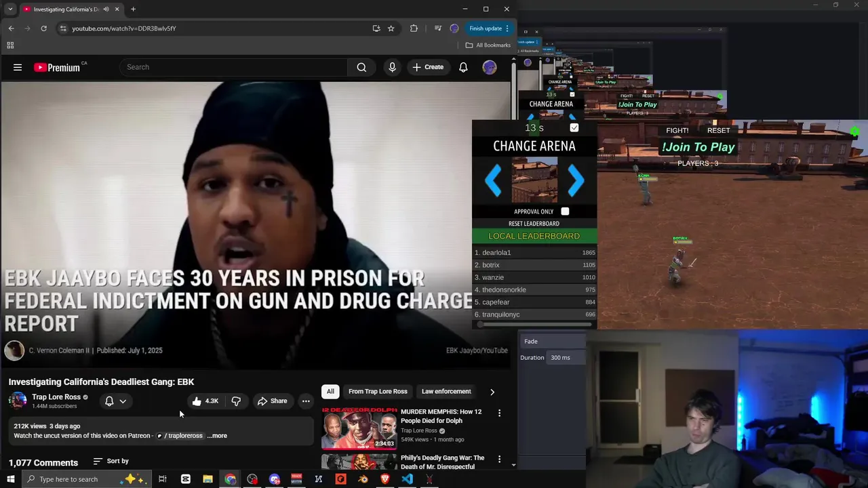
Task: View site information icon in address bar
Action: coord(63,28)
